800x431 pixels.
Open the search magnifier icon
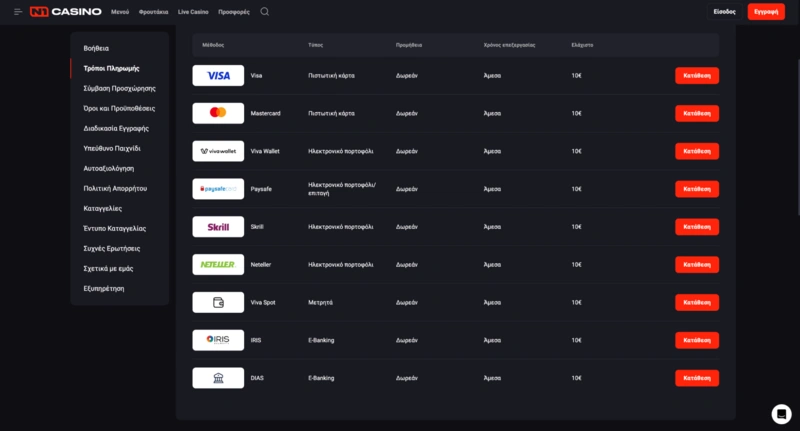pos(264,12)
